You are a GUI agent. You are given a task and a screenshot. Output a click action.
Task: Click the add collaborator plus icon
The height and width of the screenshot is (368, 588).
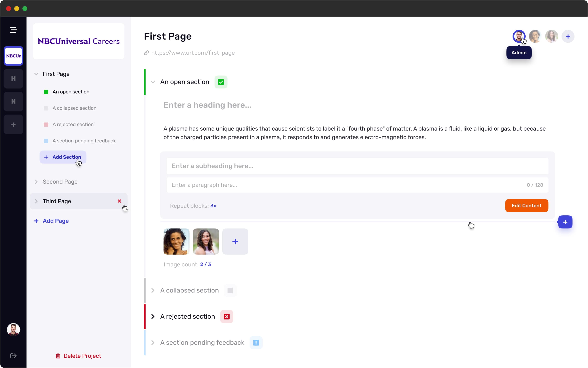pos(568,37)
